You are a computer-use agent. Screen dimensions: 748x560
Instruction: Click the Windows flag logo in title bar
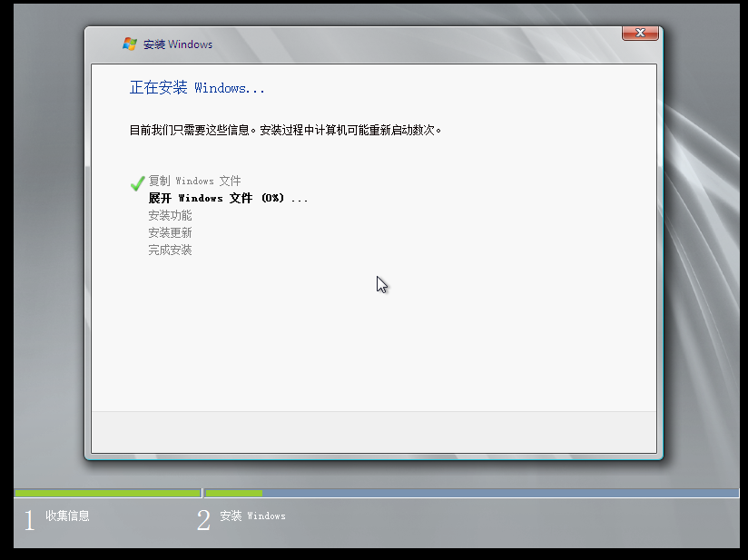[x=130, y=44]
